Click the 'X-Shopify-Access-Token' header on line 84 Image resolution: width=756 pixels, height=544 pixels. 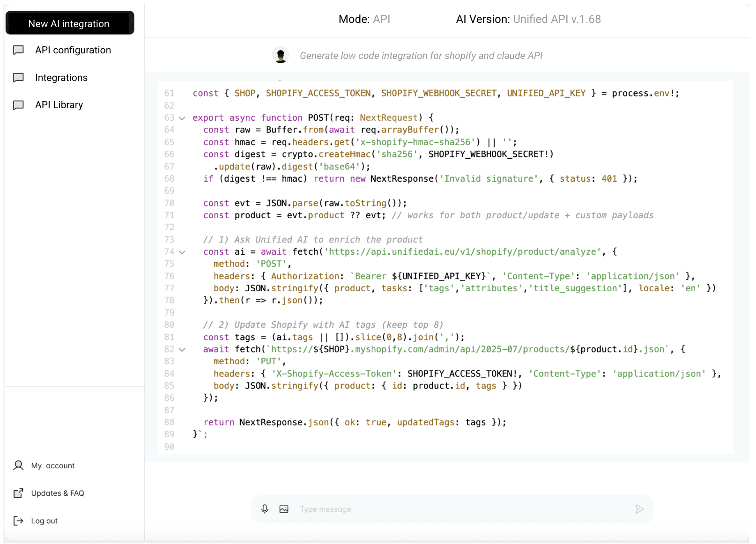tap(334, 374)
